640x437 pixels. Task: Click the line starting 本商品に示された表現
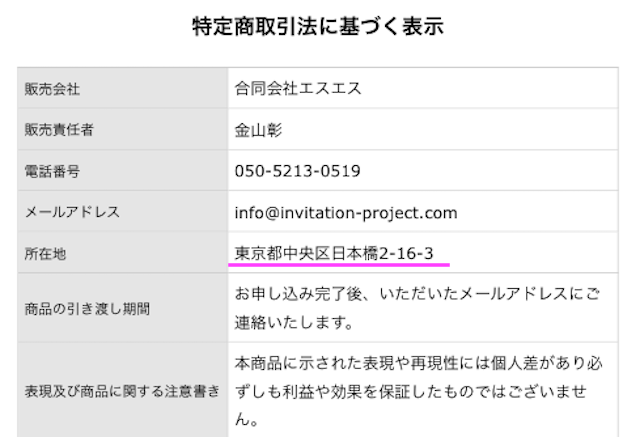[418, 363]
